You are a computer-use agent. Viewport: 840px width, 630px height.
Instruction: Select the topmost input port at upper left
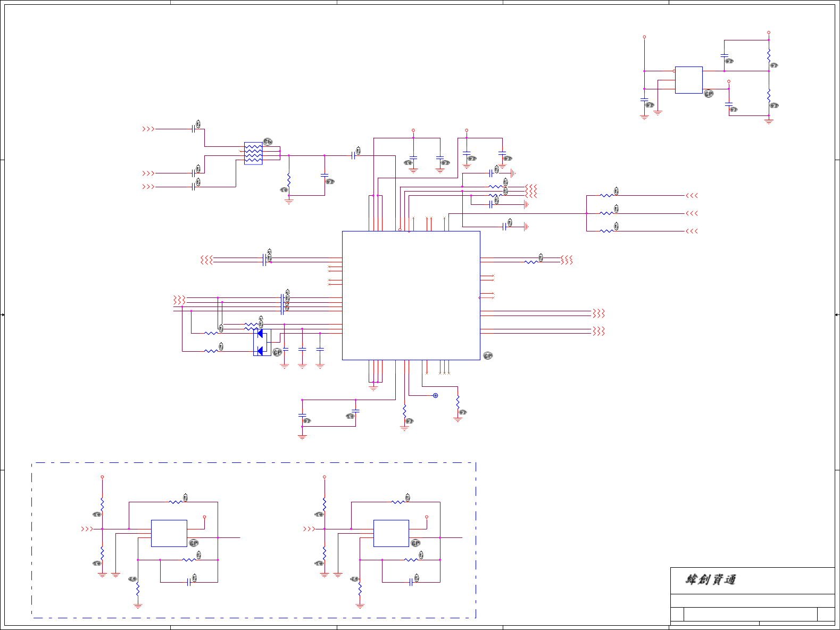click(x=148, y=129)
